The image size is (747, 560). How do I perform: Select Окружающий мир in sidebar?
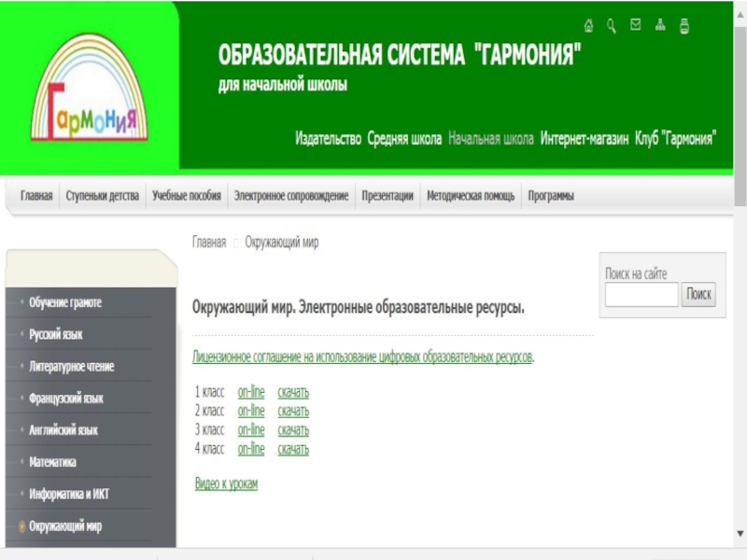click(65, 526)
